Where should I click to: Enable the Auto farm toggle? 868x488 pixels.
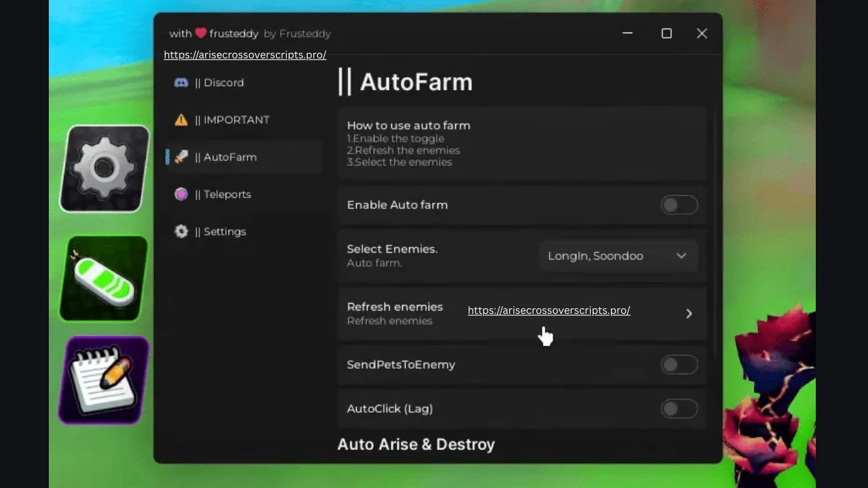point(679,205)
